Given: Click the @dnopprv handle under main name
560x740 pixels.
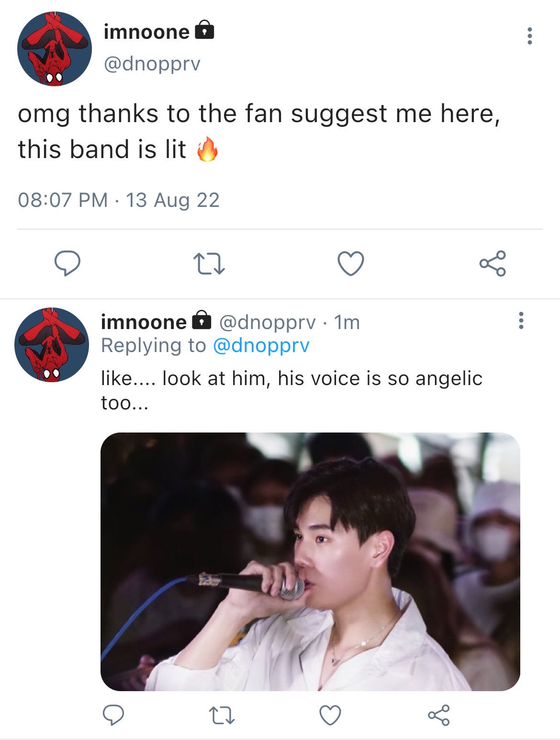Looking at the screenshot, I should [x=152, y=64].
